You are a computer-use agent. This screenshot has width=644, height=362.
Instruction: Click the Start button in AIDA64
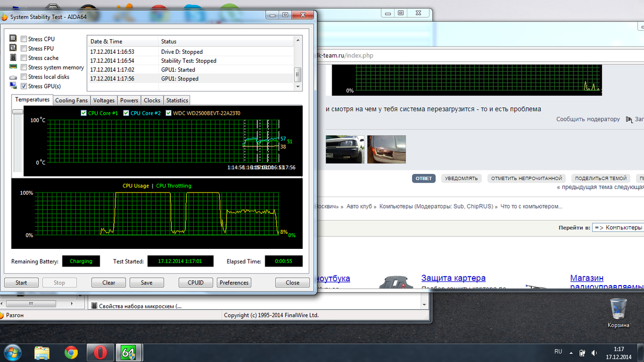pos(21,283)
